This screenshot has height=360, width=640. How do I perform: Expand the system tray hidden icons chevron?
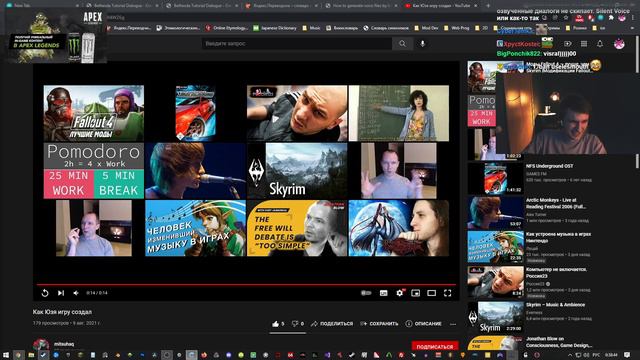coord(570,355)
